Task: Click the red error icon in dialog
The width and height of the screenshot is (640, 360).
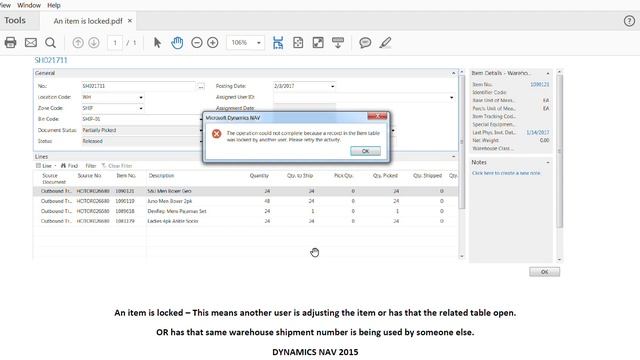Action: pyautogui.click(x=216, y=133)
